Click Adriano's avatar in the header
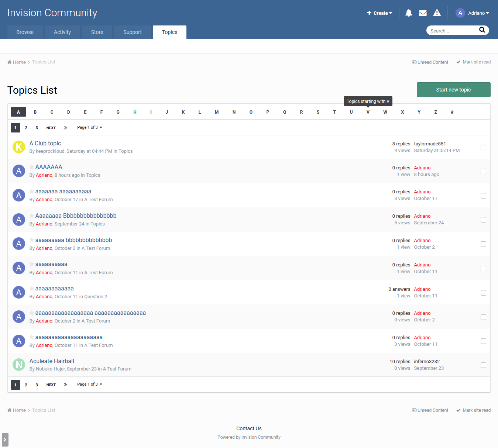498x448 pixels. [x=460, y=13]
